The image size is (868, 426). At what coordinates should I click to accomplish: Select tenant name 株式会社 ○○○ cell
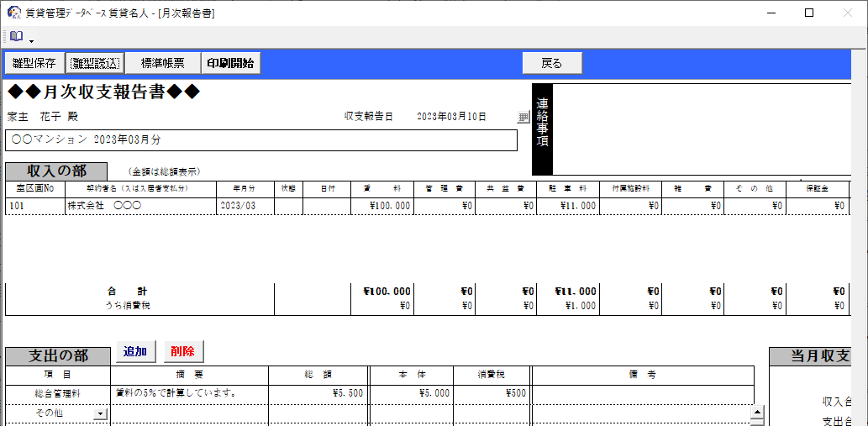pos(140,205)
